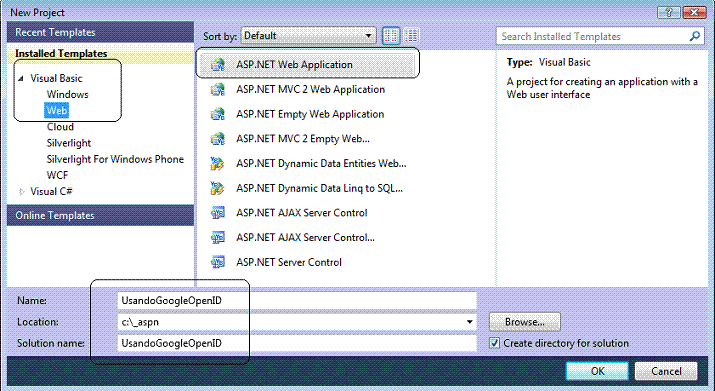Click the Solution name input field
The width and height of the screenshot is (715, 391).
pyautogui.click(x=297, y=343)
